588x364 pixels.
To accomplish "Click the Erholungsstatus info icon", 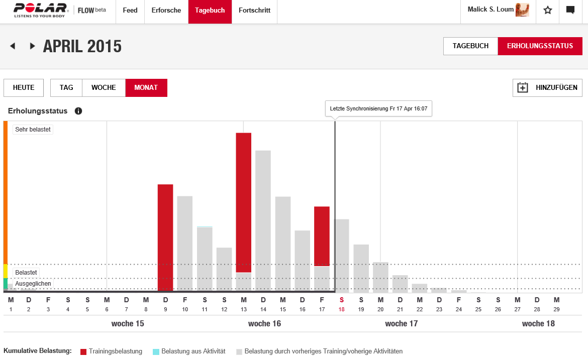I will 78,111.
